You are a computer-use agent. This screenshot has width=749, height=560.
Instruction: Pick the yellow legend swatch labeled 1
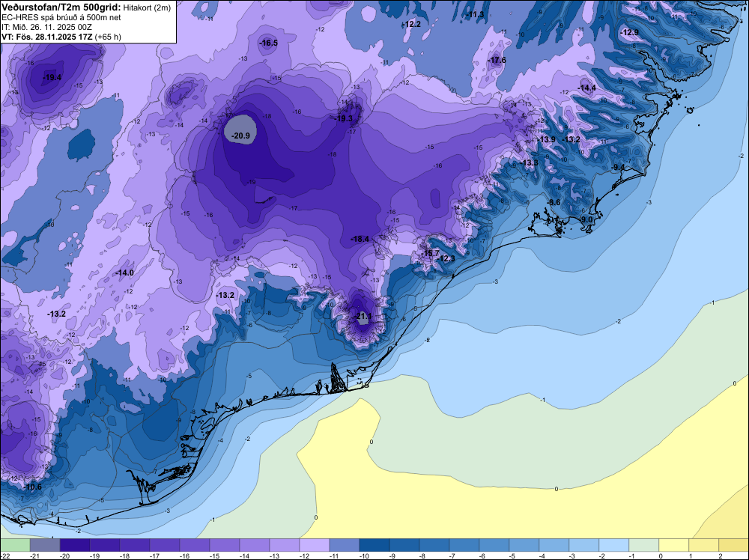(x=704, y=545)
